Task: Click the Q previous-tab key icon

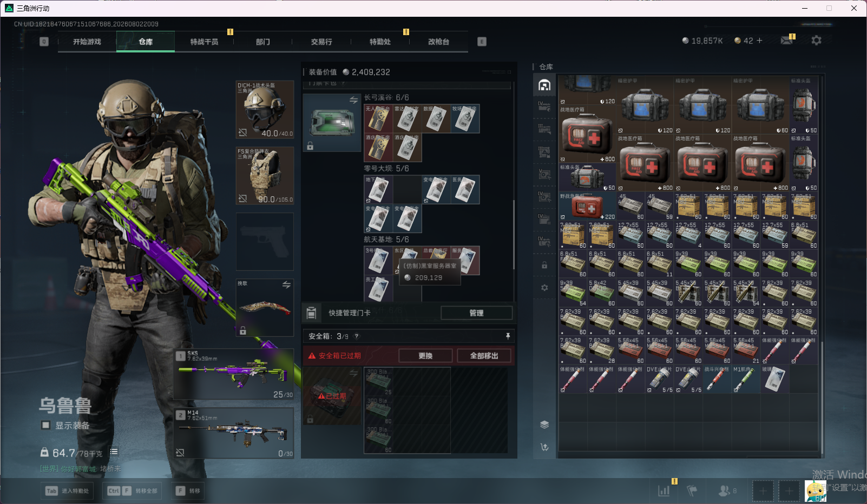Action: [x=44, y=42]
